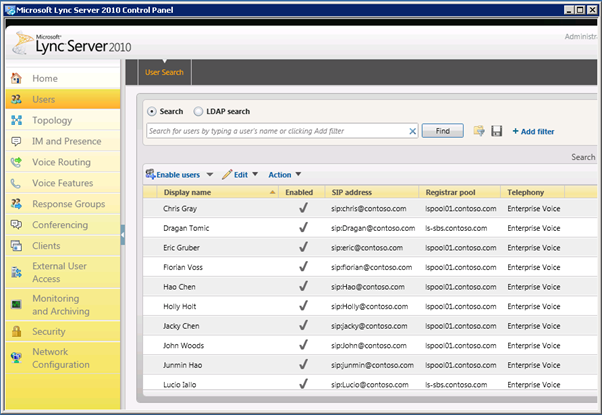Viewport: 602px width, 415px height.
Task: Select the LDAP search radio button
Action: [x=198, y=111]
